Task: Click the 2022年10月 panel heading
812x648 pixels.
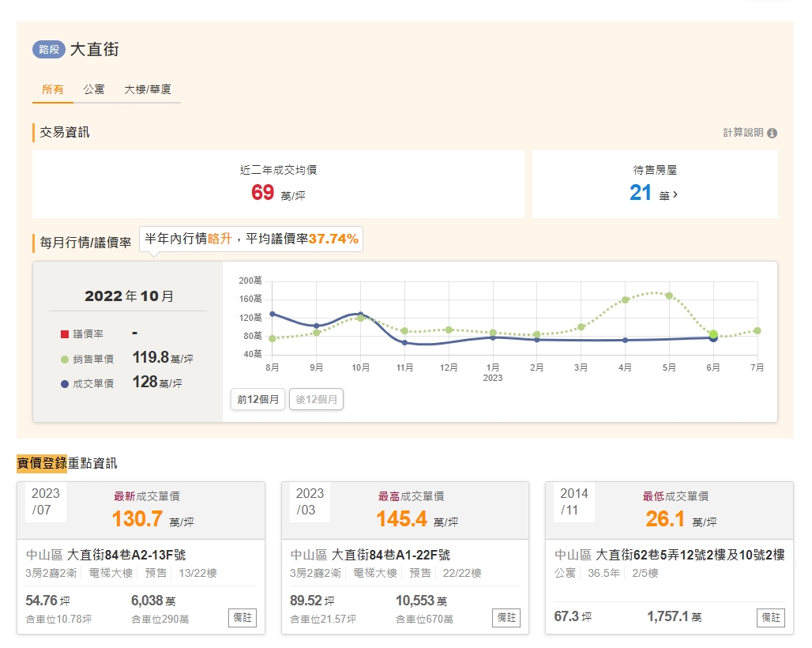Action: coord(129,296)
